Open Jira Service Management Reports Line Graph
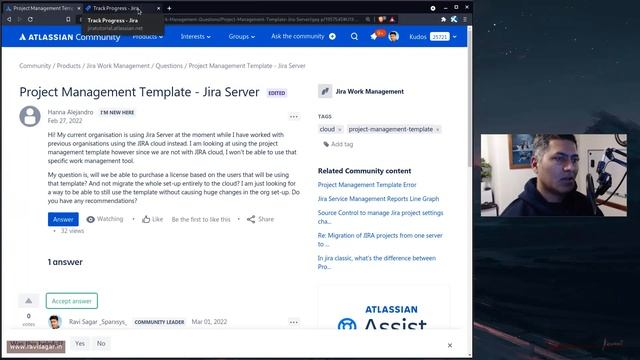Screen dimensions: 640x360 378,199
